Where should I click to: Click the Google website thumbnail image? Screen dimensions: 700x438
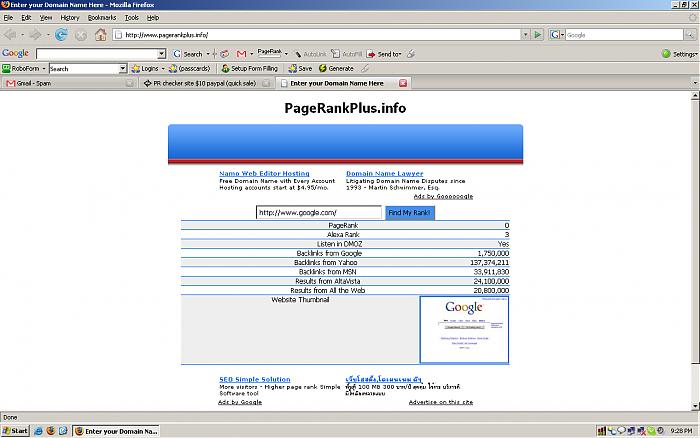point(464,329)
